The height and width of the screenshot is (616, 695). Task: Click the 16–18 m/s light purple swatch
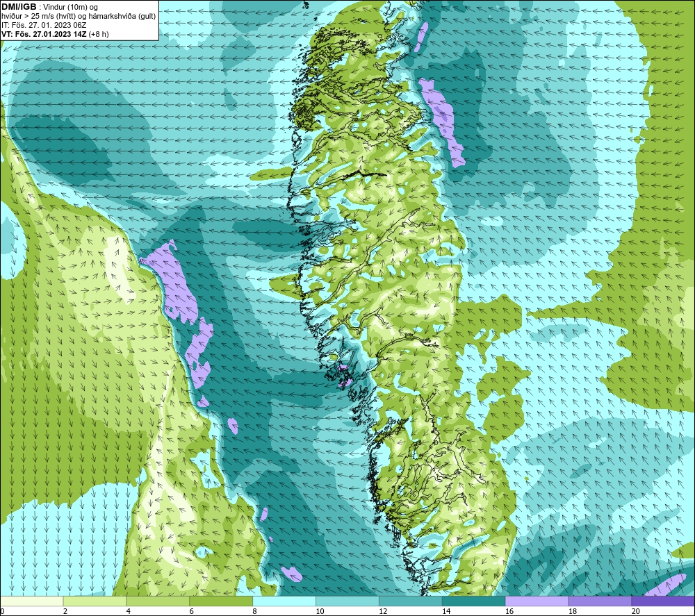tap(537, 601)
